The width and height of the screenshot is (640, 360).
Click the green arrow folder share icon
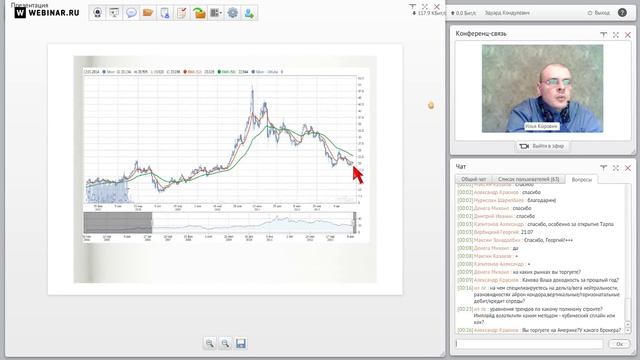199,13
